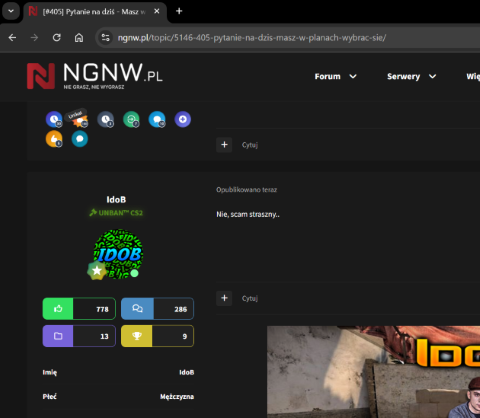Click the address bar URL field
The width and height of the screenshot is (480, 418).
252,38
